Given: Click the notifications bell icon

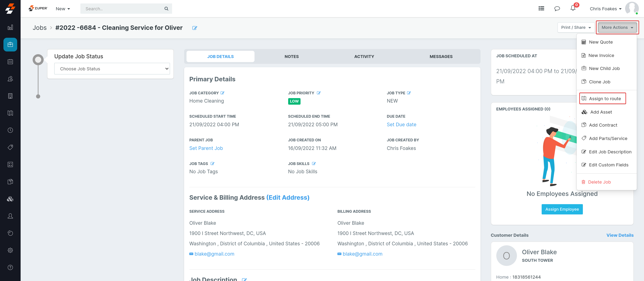Looking at the screenshot, I should 573,8.
